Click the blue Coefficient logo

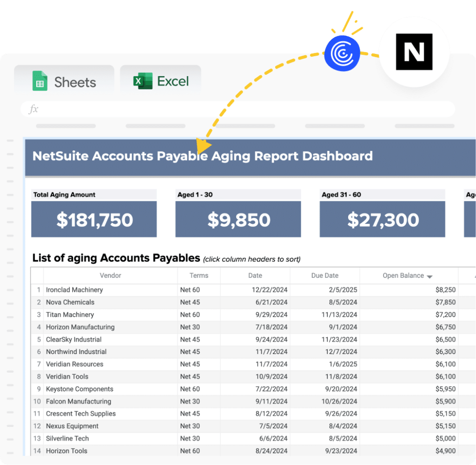(x=343, y=53)
